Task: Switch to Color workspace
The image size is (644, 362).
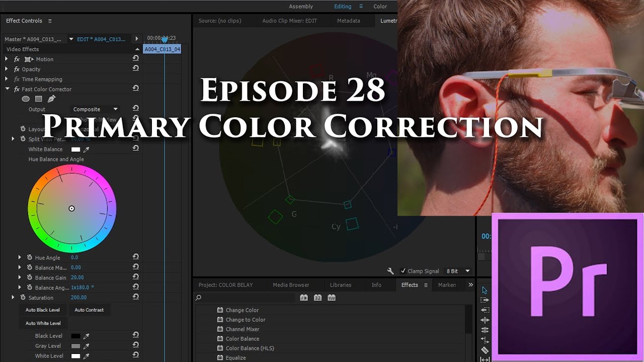Action: [380, 7]
